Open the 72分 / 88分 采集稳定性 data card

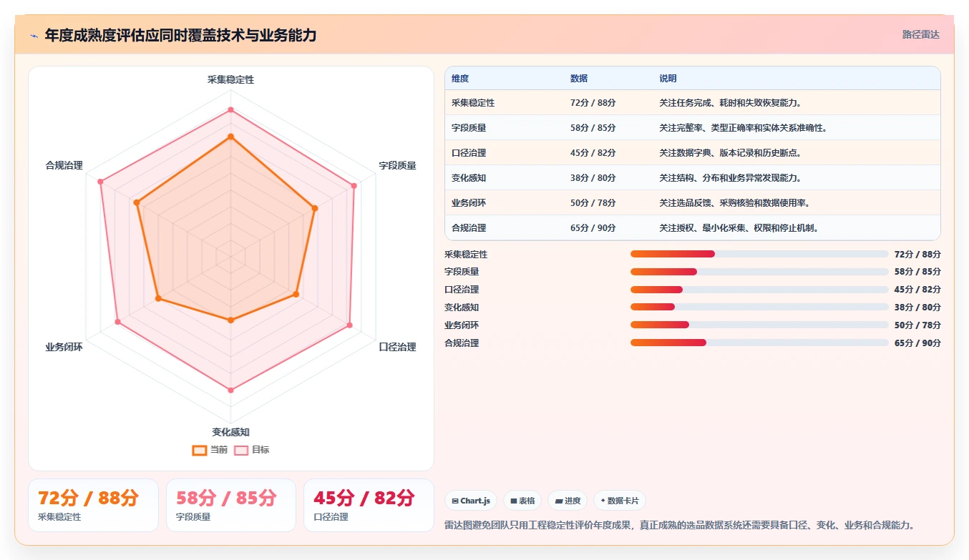[x=93, y=505]
